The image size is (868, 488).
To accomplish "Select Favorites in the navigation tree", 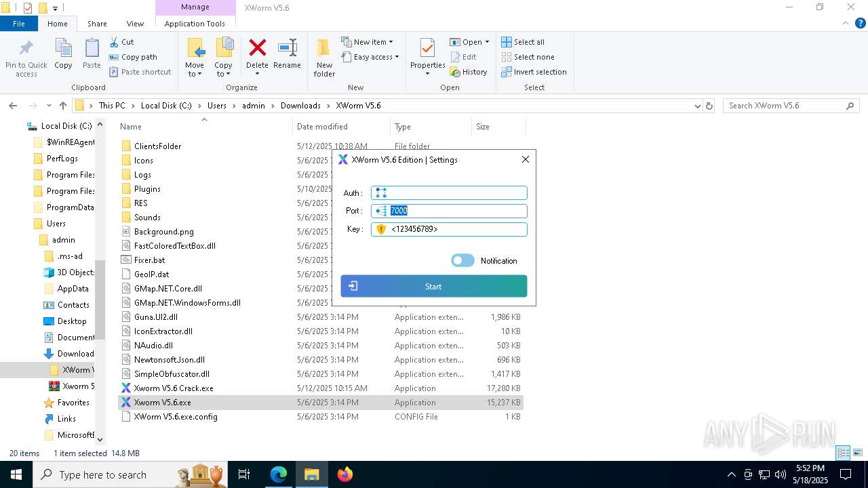I will (x=73, y=403).
